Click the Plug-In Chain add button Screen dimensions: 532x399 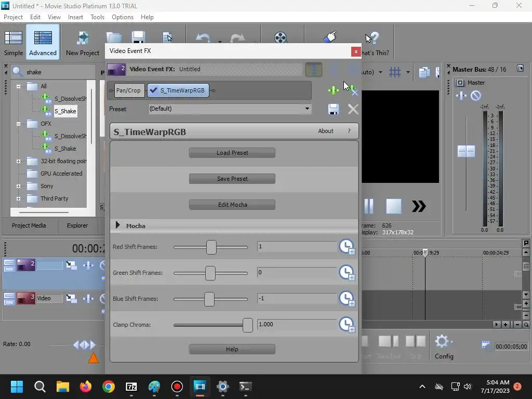[333, 90]
